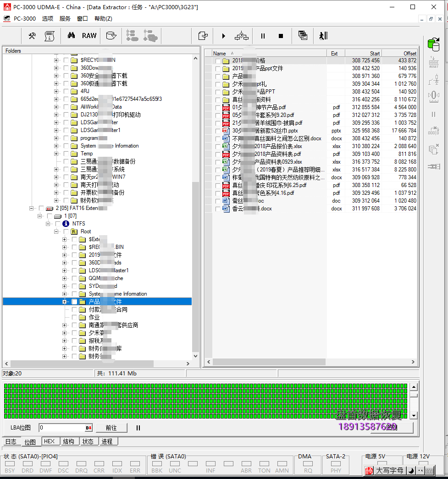Collapse the 1 [07] partition node
This screenshot has width=448, height=479.
[x=40, y=216]
